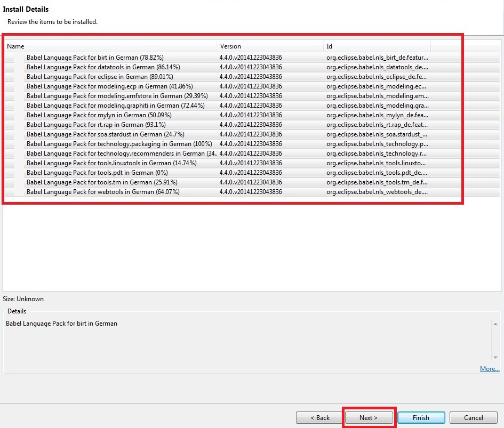Select the name Babel Language Pack for tools.pdt (0%)
Screen dimensions: 504x428
(97, 173)
